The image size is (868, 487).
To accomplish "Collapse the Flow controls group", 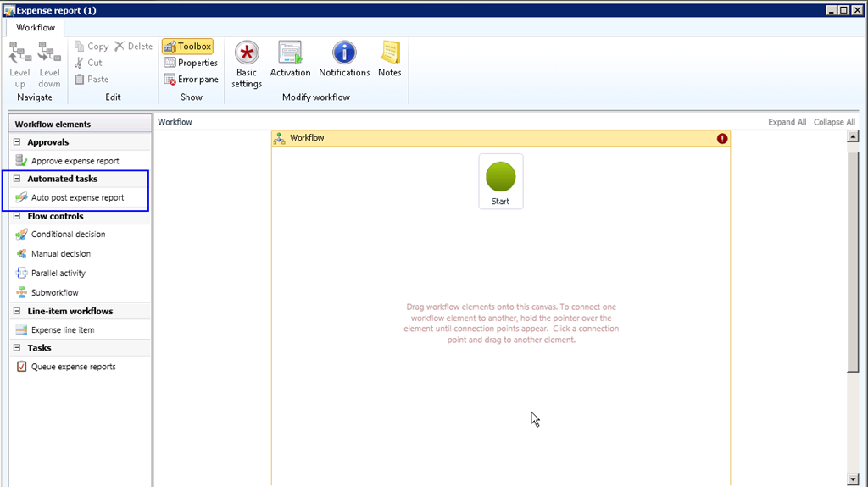I will (x=17, y=216).
